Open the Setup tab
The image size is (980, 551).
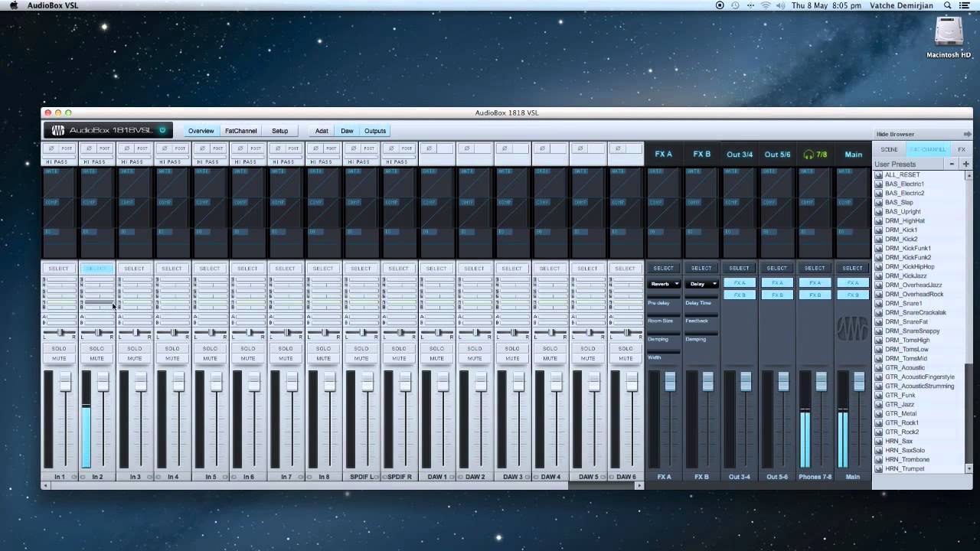[x=280, y=131]
